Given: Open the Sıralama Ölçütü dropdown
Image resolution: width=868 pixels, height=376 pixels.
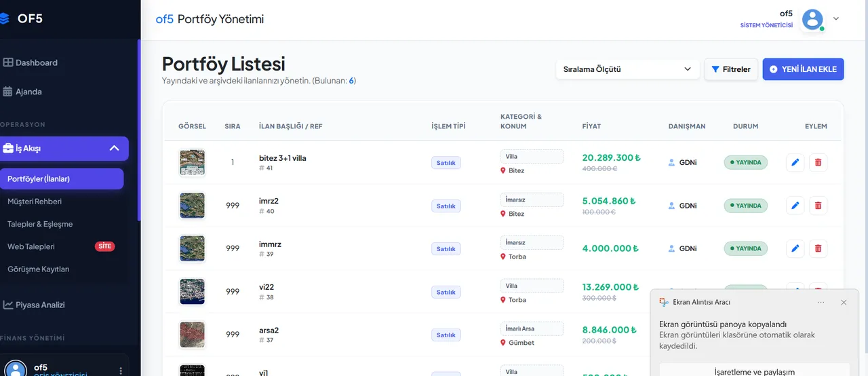Looking at the screenshot, I should [627, 69].
